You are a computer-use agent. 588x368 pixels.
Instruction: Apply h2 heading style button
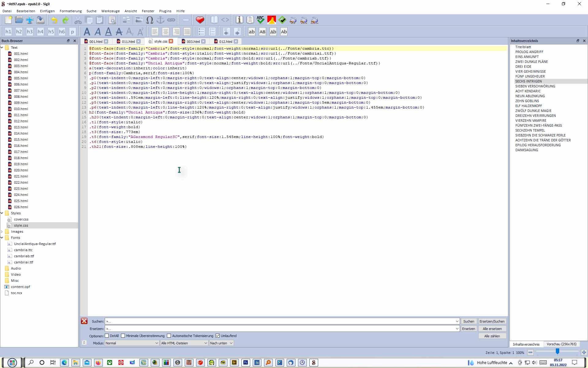tap(19, 32)
